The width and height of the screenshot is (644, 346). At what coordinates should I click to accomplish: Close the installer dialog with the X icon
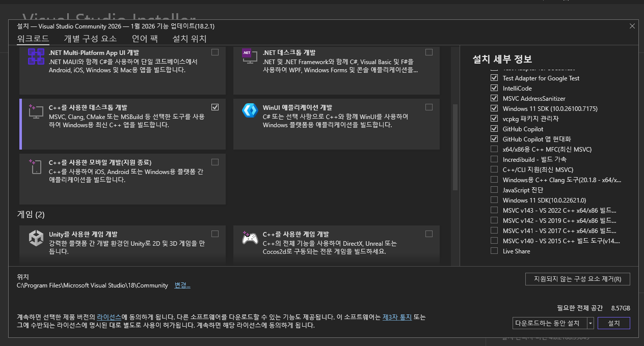(632, 26)
